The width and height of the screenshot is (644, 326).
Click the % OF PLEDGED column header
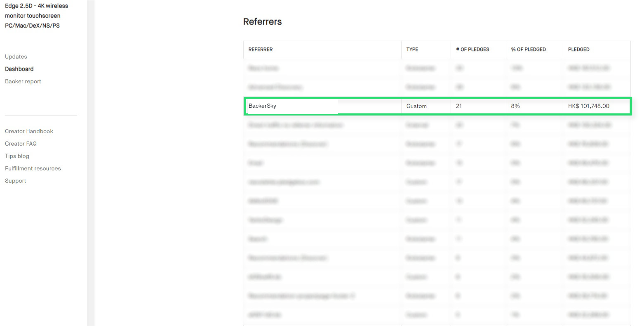(x=529, y=50)
